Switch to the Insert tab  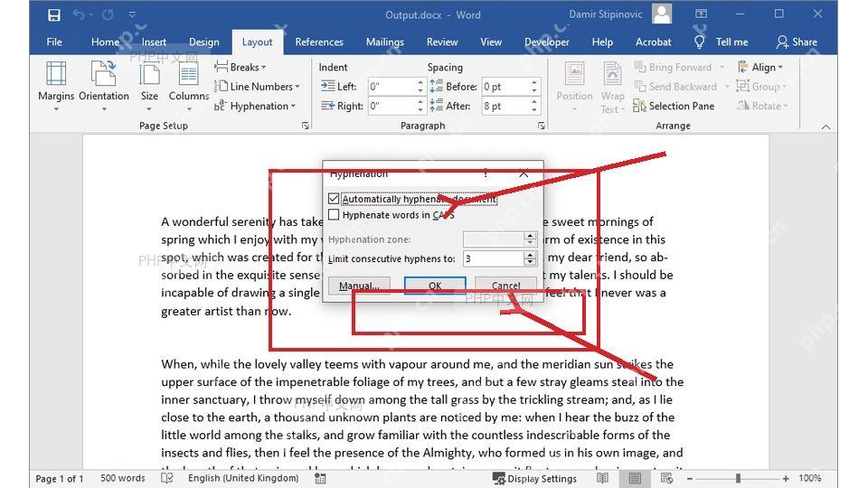tap(154, 42)
